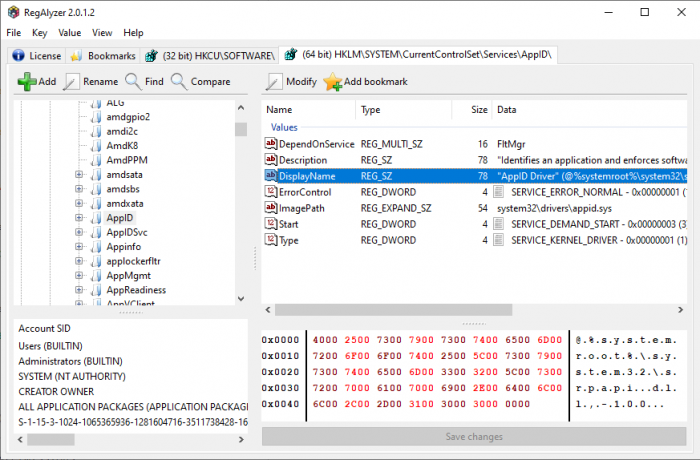The width and height of the screenshot is (700, 460).
Task: Select the ErrorControl DWORD value icon
Action: tap(271, 191)
